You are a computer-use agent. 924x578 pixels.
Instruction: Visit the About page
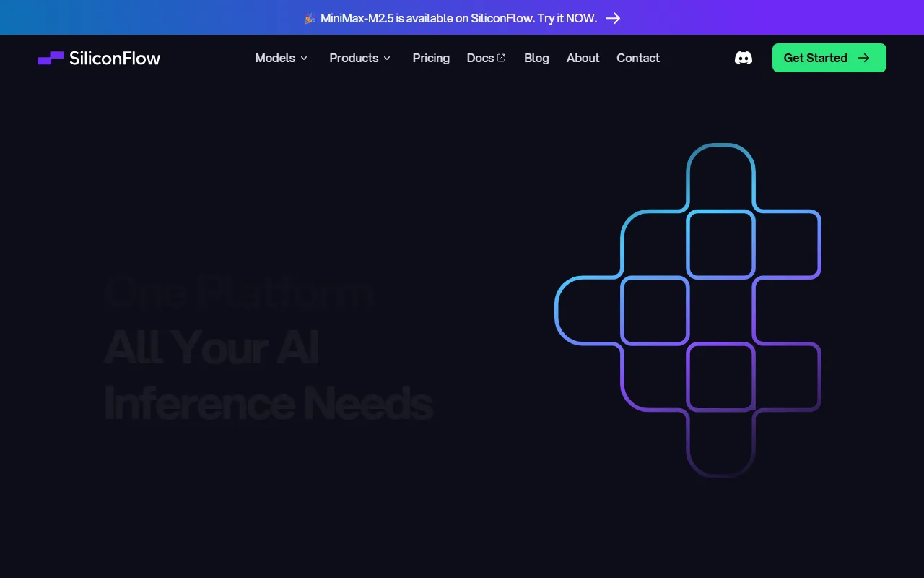click(x=583, y=58)
